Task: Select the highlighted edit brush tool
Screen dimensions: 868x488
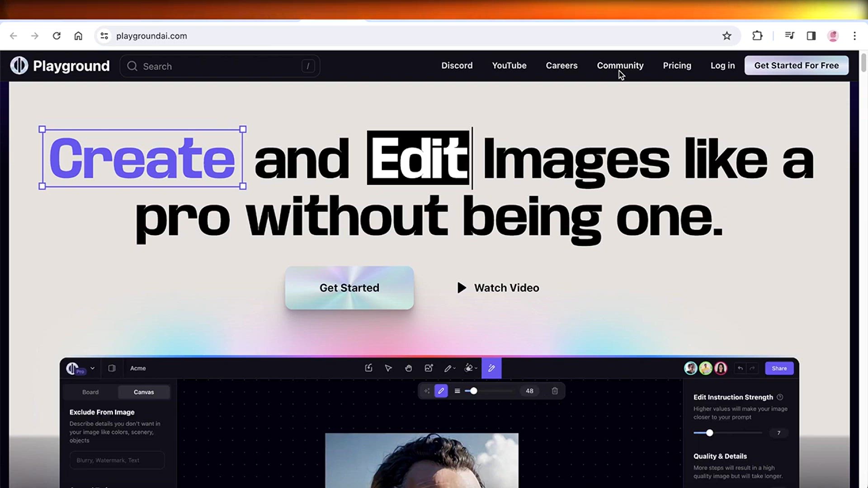Action: pos(491,368)
